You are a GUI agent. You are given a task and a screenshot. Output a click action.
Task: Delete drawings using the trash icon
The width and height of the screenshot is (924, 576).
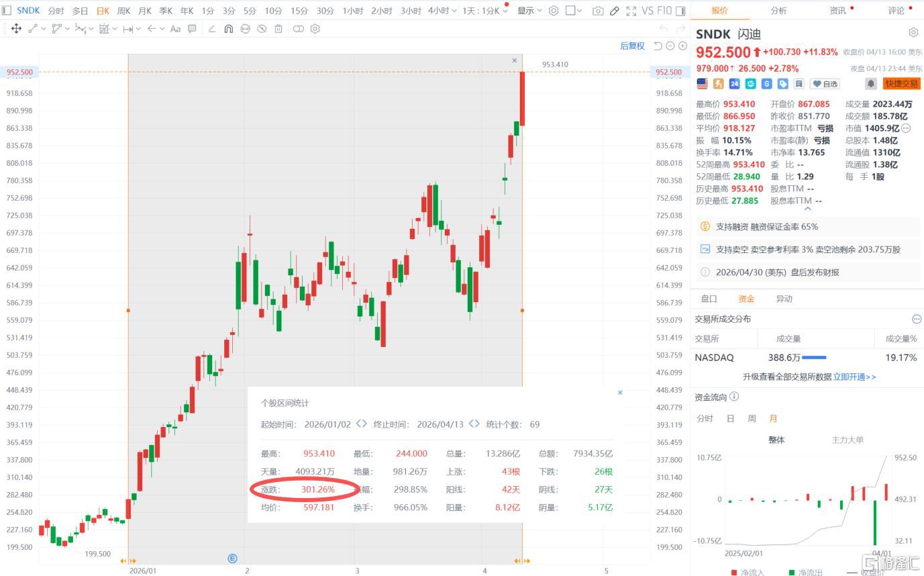tap(278, 29)
